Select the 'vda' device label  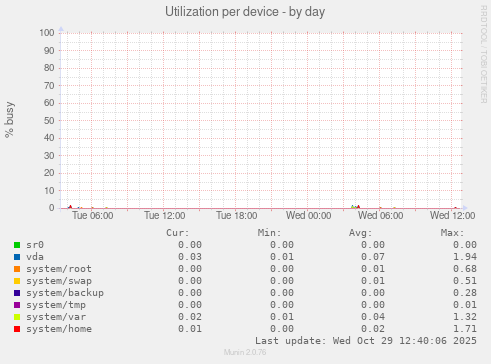pos(35,257)
